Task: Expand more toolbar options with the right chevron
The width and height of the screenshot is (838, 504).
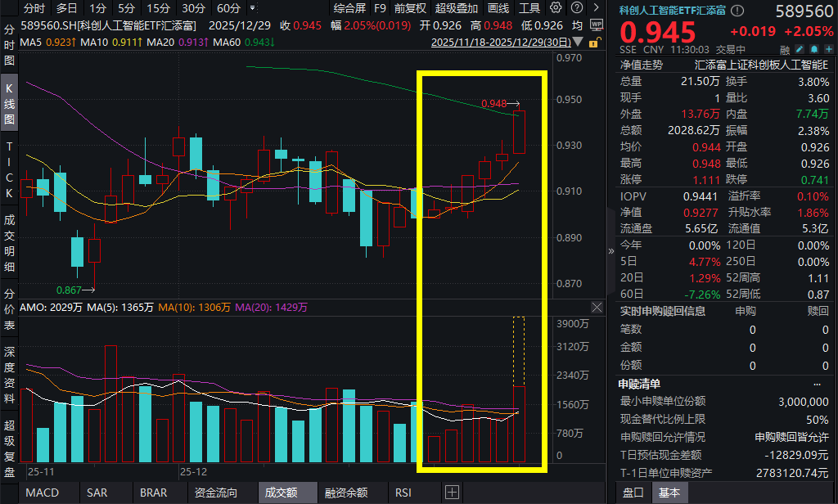Action: coord(597,8)
